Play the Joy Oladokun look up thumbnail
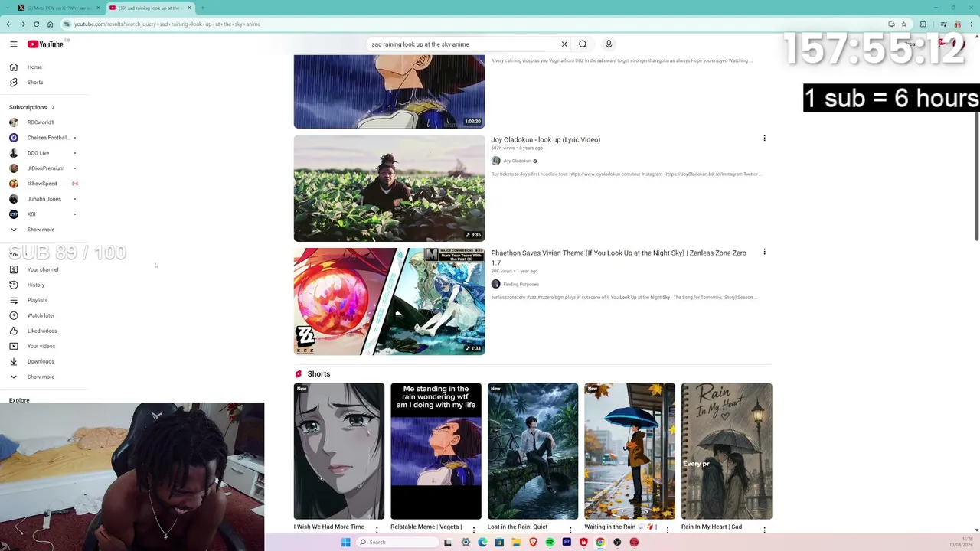This screenshot has height=551, width=980. (x=389, y=188)
